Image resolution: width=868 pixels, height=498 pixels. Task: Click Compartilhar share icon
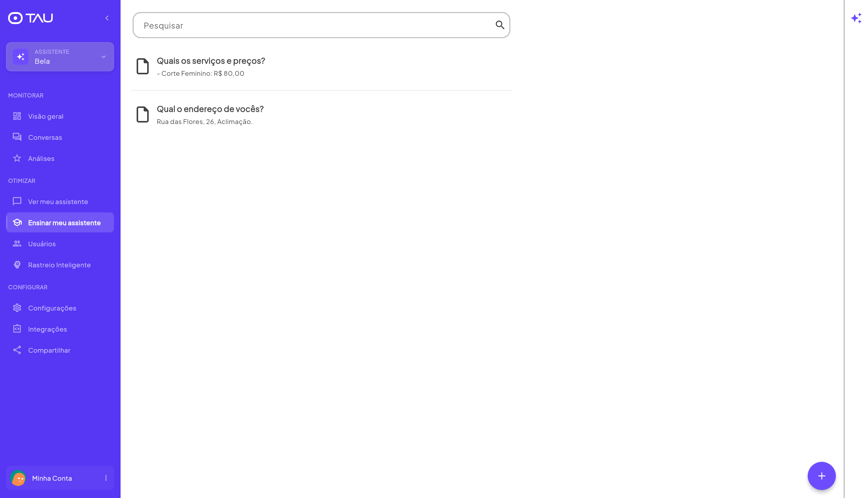[17, 350]
